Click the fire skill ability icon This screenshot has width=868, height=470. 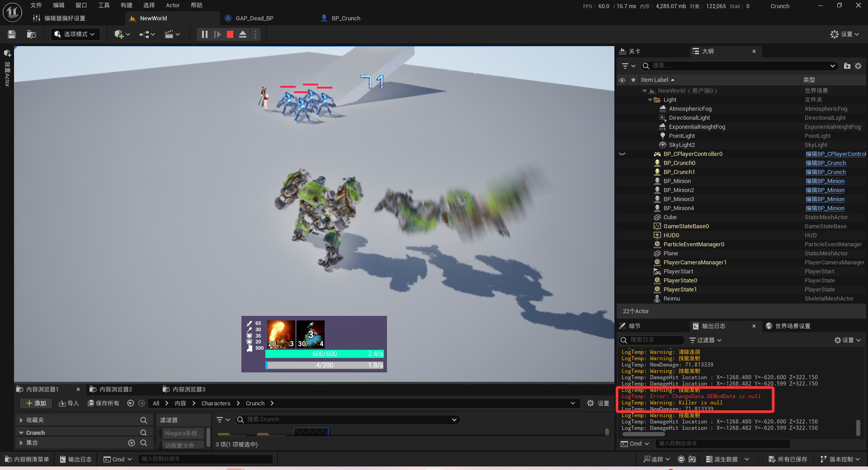(281, 334)
